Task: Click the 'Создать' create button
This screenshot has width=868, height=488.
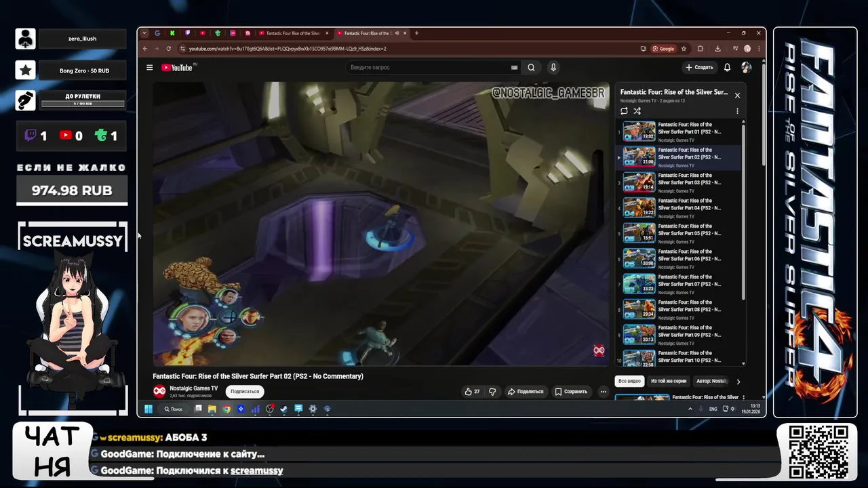Action: (699, 67)
